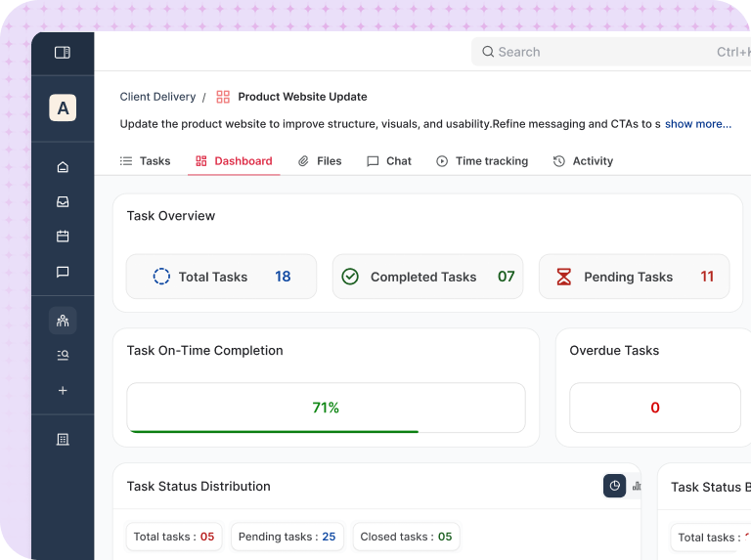Switch to bar chart view
Image resolution: width=751 pixels, height=560 pixels.
pos(636,486)
